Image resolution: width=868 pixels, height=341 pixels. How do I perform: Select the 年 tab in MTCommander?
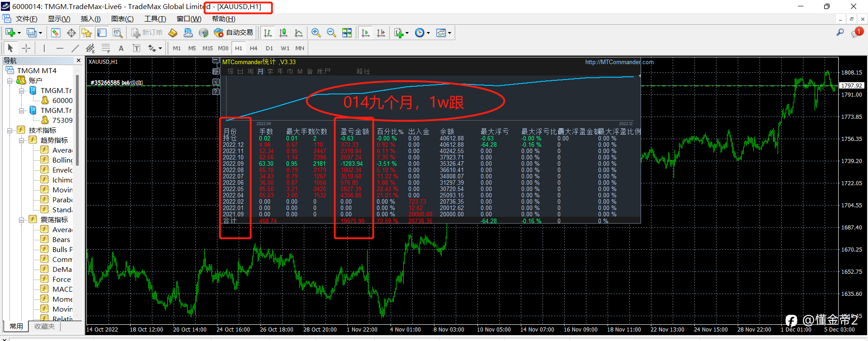[x=280, y=71]
